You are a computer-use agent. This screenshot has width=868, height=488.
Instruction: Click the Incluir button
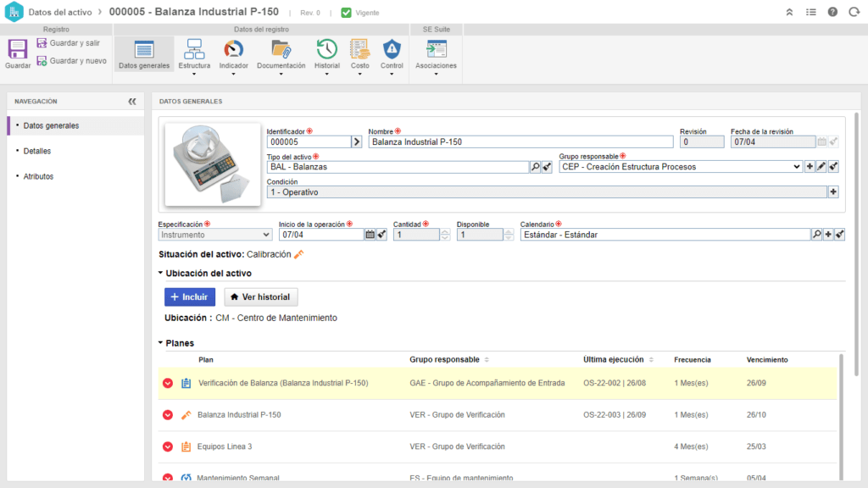[189, 297]
